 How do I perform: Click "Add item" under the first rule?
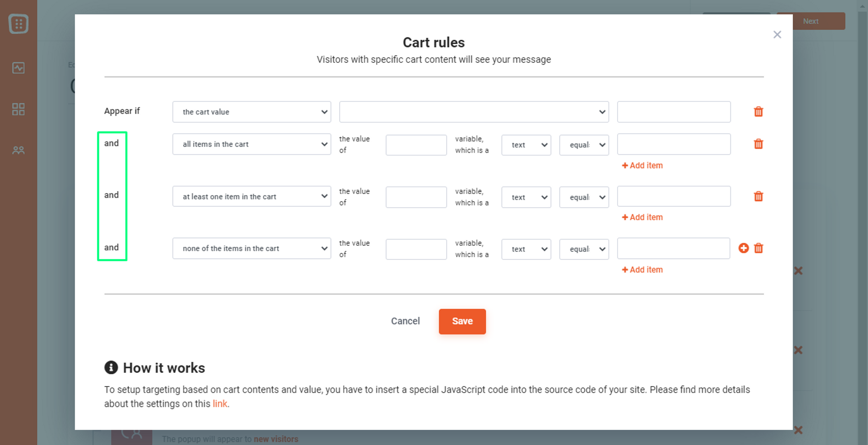point(642,165)
